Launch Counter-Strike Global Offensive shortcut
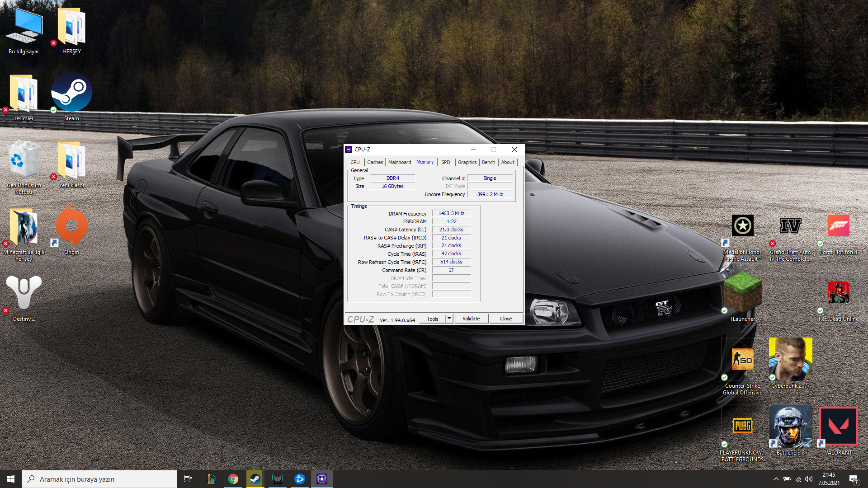868x488 pixels. tap(742, 371)
